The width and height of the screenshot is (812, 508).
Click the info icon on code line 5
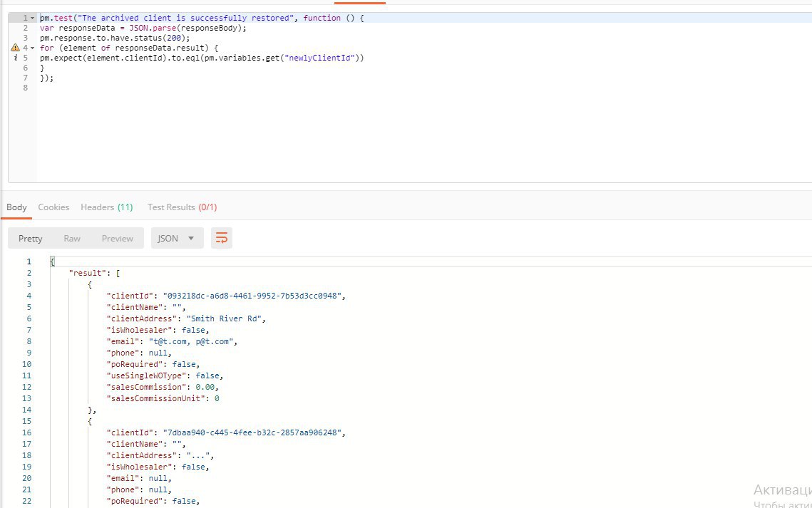(x=16, y=58)
